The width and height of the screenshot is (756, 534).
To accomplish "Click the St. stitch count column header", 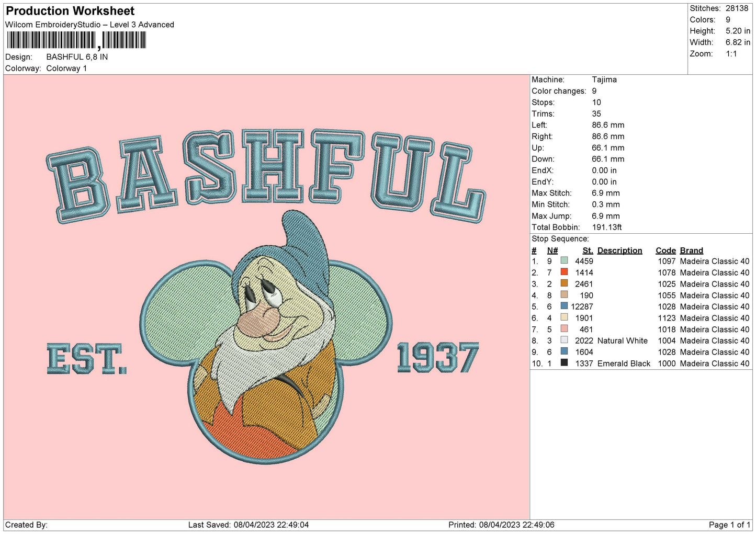I will tap(588, 251).
